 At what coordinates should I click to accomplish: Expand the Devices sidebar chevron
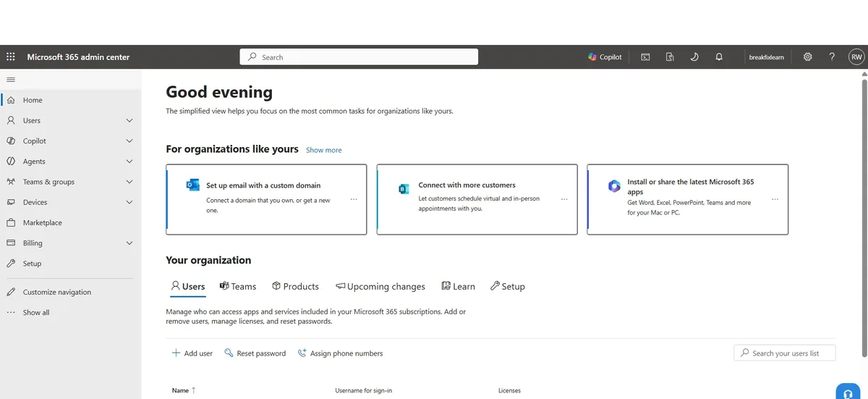(x=129, y=202)
